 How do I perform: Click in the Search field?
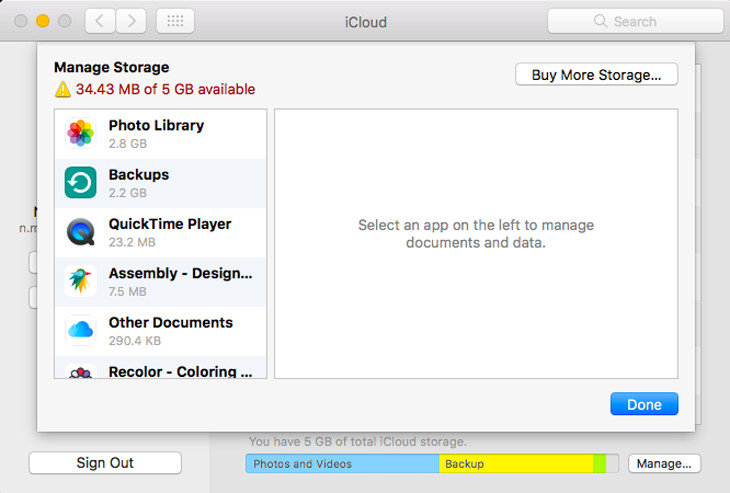pyautogui.click(x=635, y=21)
